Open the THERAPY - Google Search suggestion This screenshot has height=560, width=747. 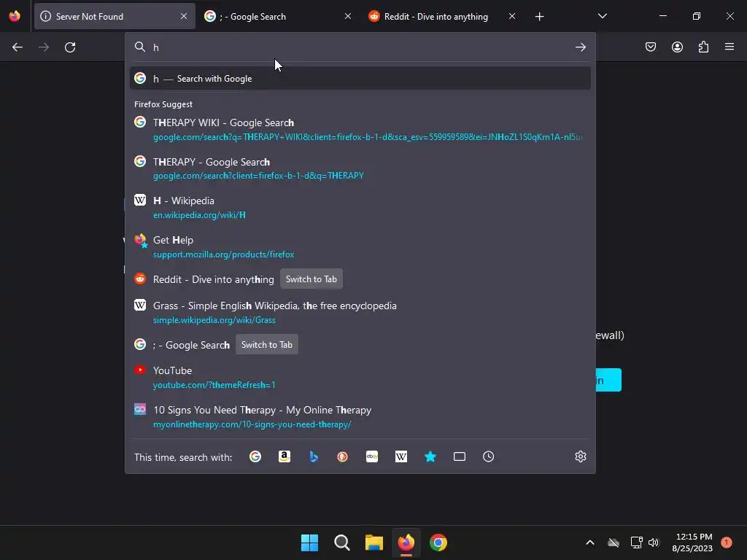[360, 168]
